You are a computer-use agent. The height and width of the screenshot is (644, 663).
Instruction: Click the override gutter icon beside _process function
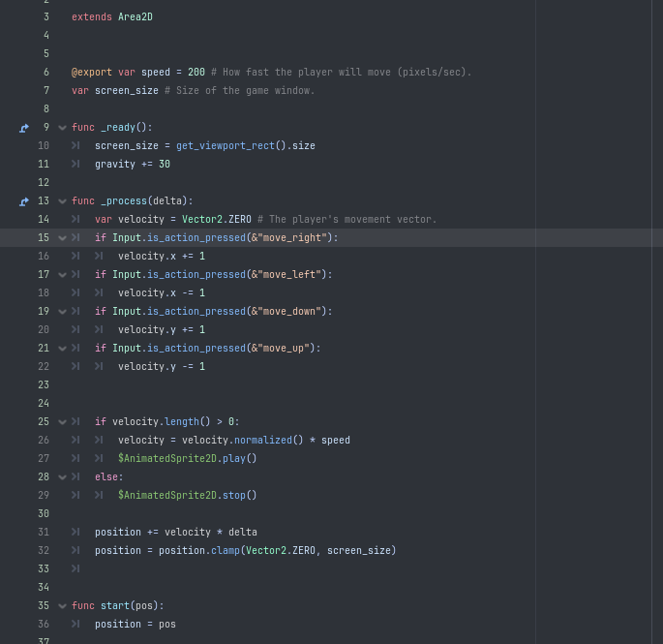point(24,201)
